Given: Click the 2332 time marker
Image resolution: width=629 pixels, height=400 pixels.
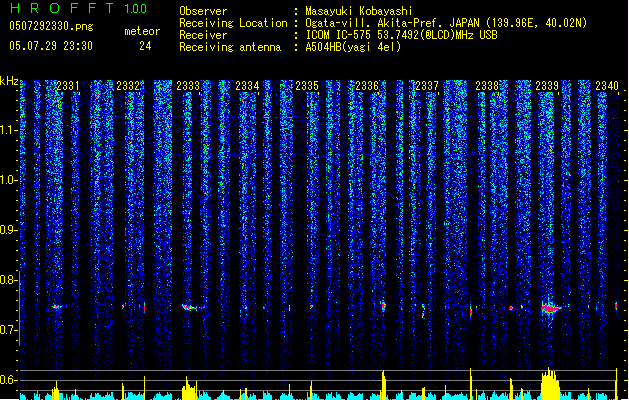Looking at the screenshot, I should click(128, 86).
